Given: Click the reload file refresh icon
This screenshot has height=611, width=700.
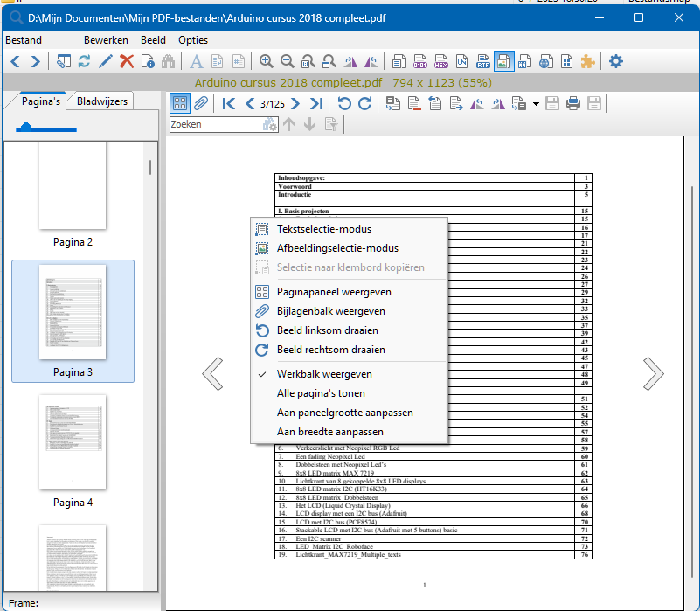Looking at the screenshot, I should 84,62.
